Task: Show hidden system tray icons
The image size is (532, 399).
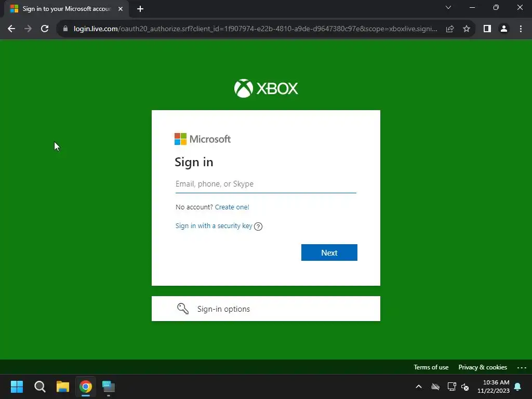Action: coord(419,387)
